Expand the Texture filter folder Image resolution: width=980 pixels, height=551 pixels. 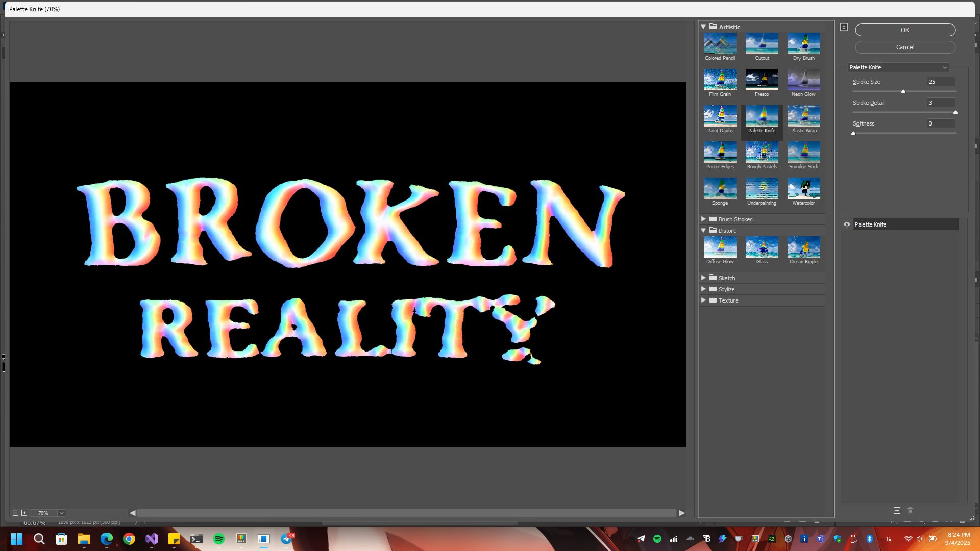[x=703, y=300]
